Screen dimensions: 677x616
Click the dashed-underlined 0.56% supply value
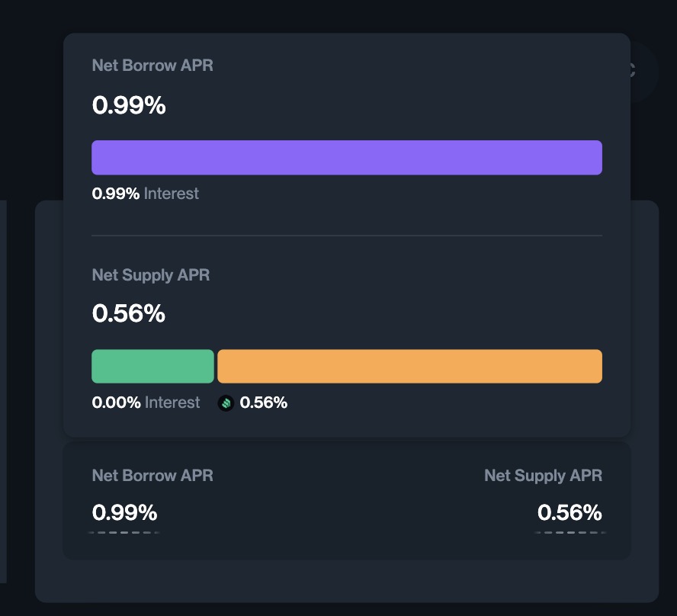pyautogui.click(x=570, y=512)
